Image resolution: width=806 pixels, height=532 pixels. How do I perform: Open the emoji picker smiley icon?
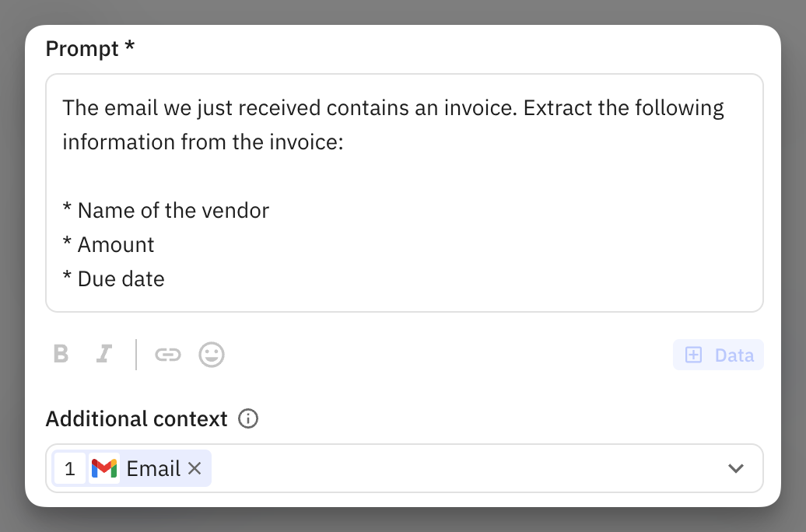212,355
